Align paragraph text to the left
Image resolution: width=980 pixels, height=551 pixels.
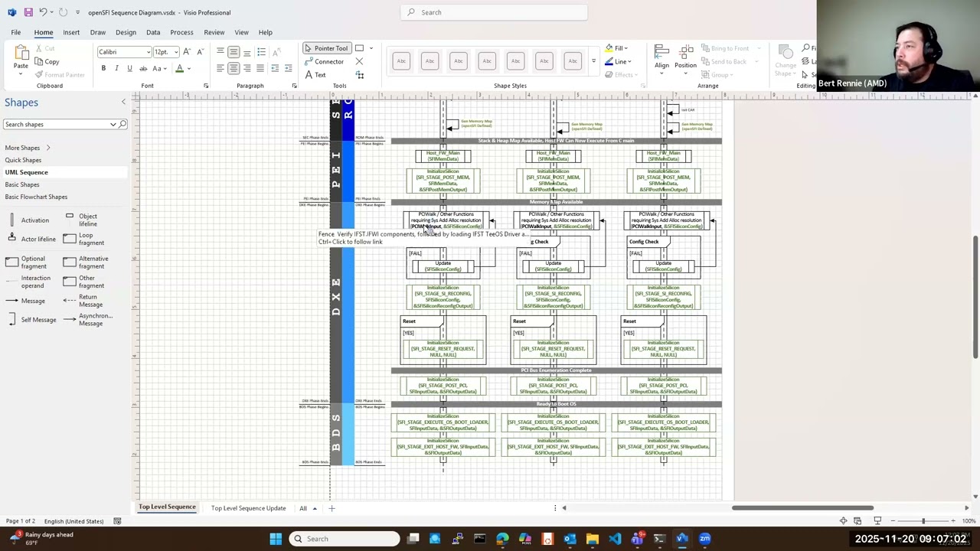pos(220,68)
